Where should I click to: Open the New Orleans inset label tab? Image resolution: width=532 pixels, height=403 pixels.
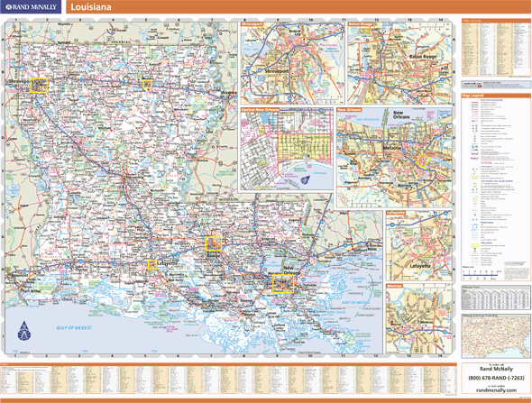coord(349,110)
